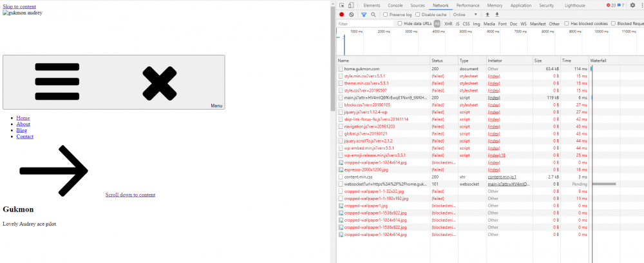Screen dimensions: 644x263
Task: Filter requests by CSS type
Action: pyautogui.click(x=466, y=23)
